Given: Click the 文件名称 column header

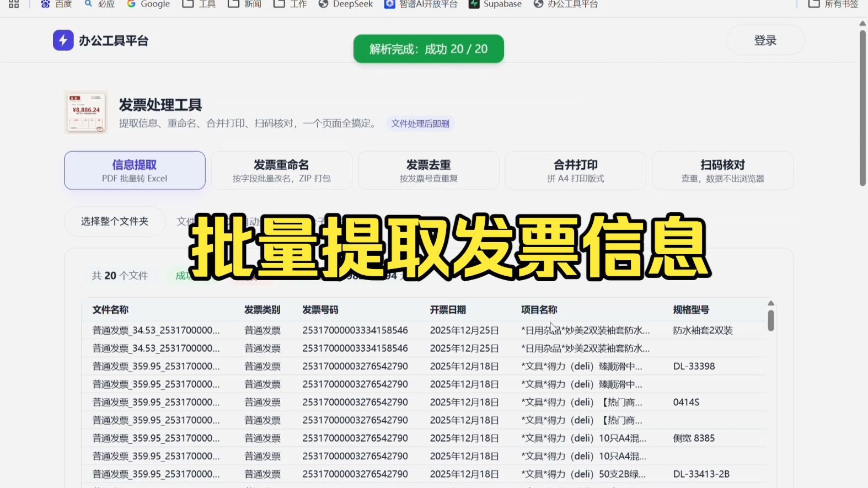Looking at the screenshot, I should (x=110, y=310).
